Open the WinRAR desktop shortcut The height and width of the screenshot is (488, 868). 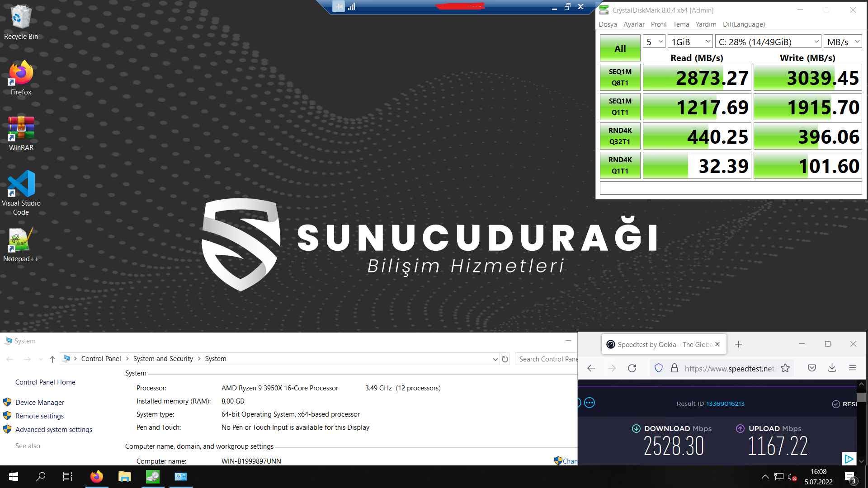pyautogui.click(x=21, y=134)
